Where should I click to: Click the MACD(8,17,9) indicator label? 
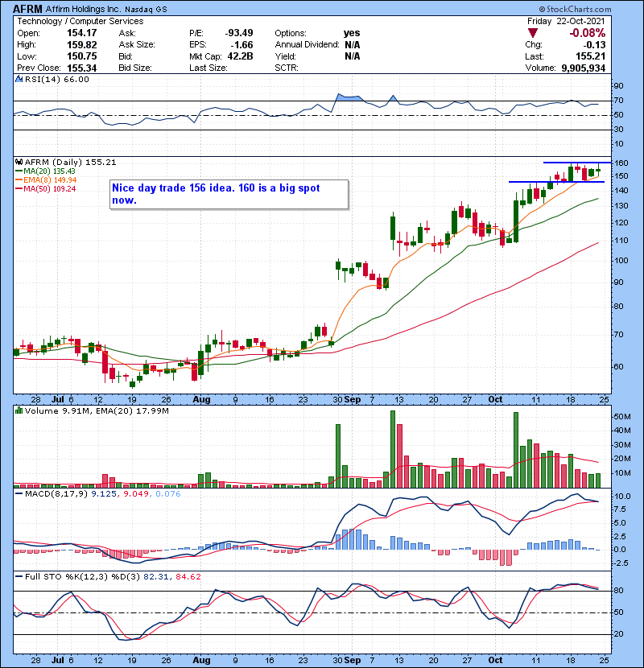pyautogui.click(x=56, y=494)
